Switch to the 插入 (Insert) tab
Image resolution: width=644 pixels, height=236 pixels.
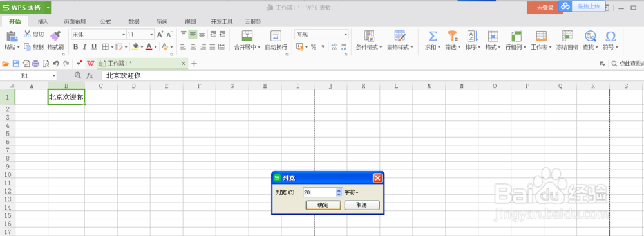pyautogui.click(x=43, y=21)
